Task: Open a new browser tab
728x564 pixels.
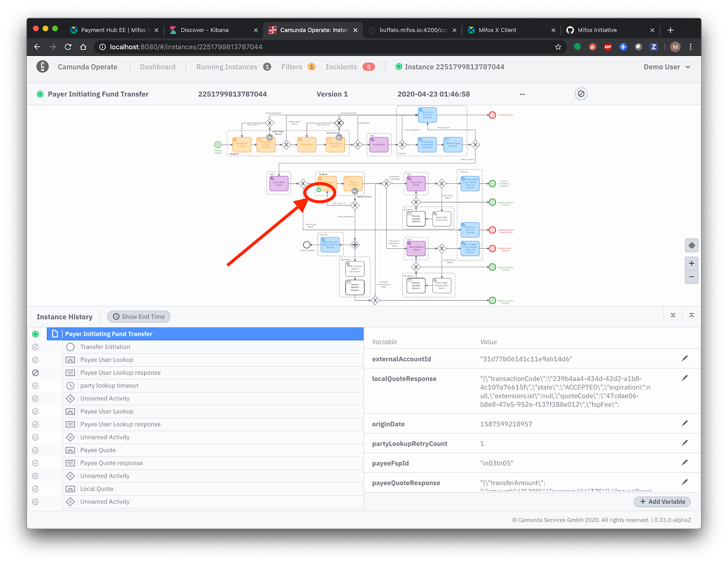Action: point(670,30)
